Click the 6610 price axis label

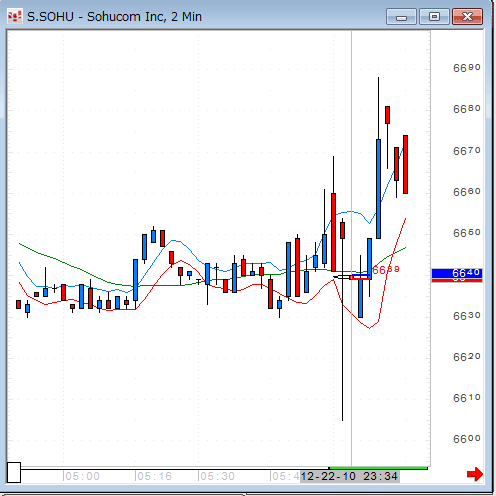[467, 398]
